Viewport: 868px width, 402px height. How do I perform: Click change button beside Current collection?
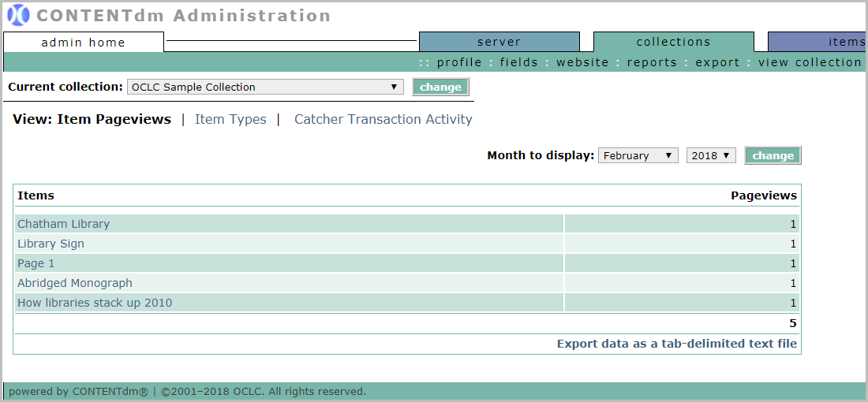(440, 87)
